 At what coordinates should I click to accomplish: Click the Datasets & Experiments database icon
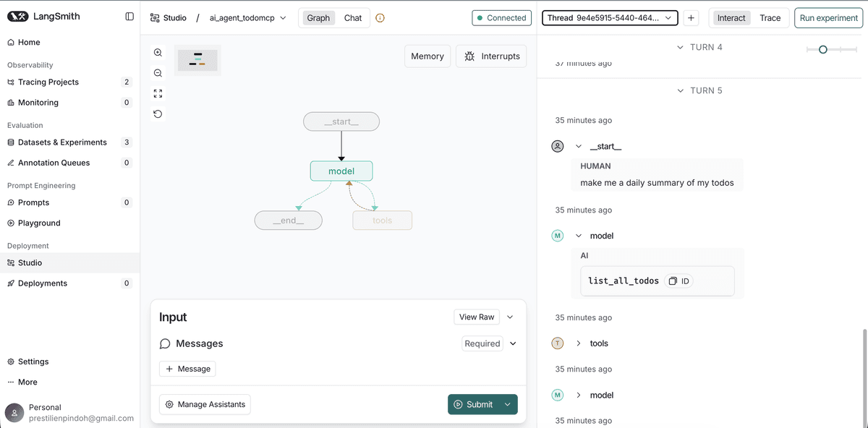point(11,142)
